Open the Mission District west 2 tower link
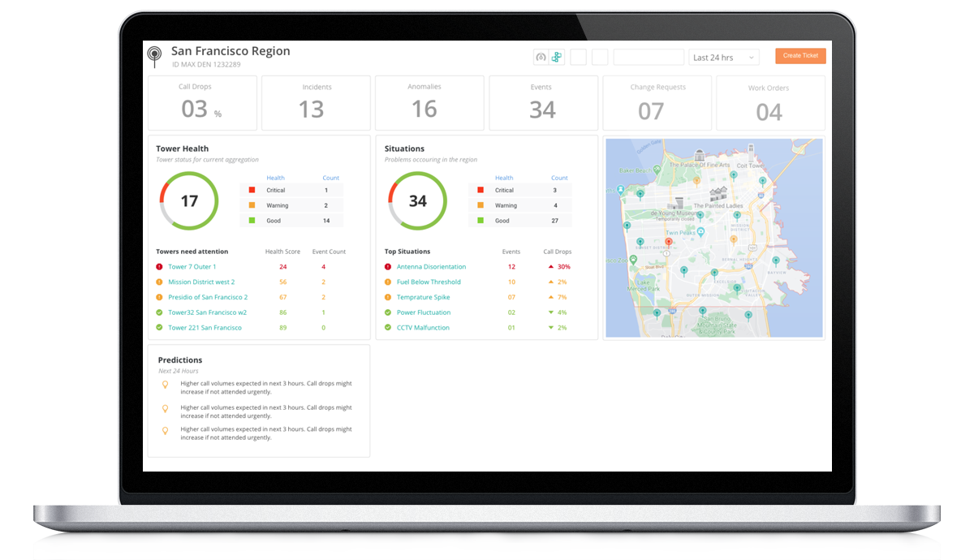The image size is (974, 560). [201, 282]
